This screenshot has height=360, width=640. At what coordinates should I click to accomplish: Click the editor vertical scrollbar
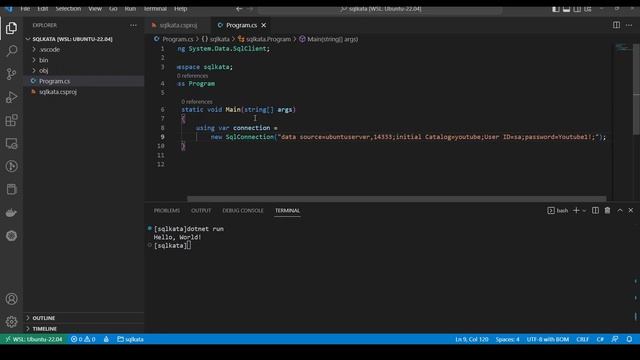636,89
